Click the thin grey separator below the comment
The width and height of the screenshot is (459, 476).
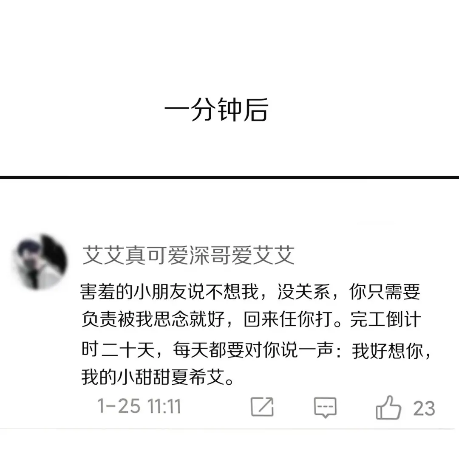click(228, 429)
